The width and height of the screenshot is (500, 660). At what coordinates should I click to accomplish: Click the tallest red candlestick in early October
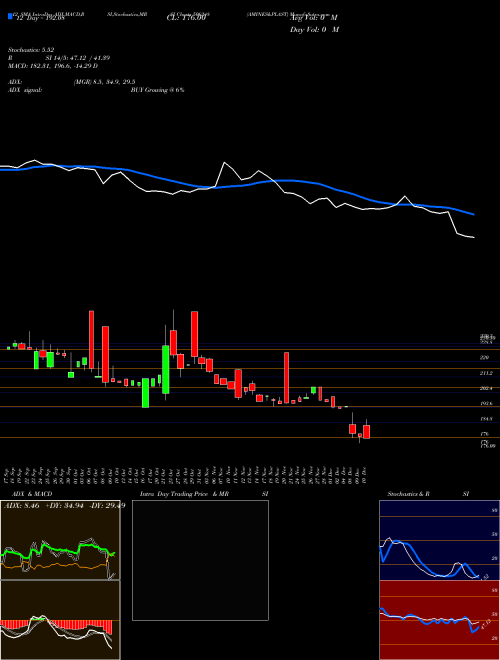[91, 340]
